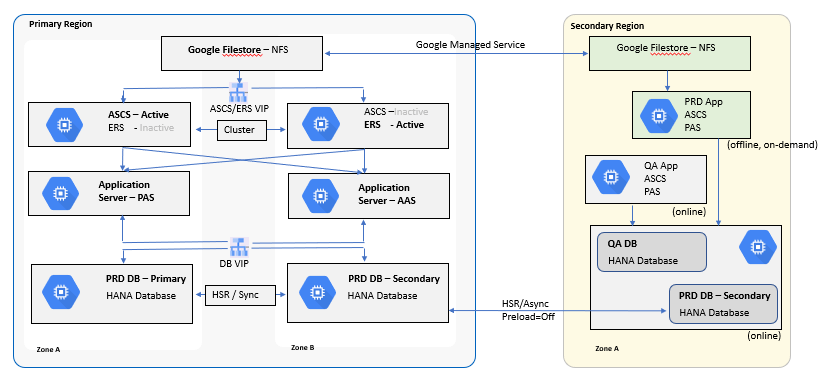Click the HSR/Async Preload=Off label

click(525, 311)
